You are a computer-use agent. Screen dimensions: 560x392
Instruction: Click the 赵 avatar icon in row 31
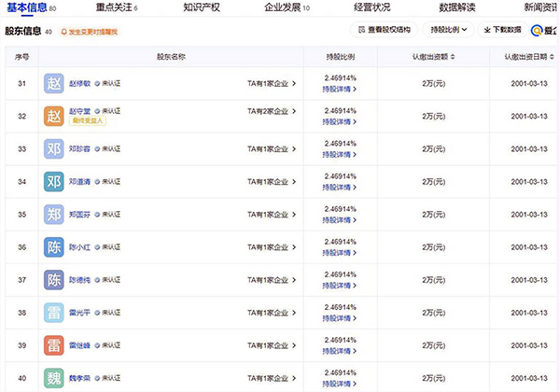tap(53, 84)
